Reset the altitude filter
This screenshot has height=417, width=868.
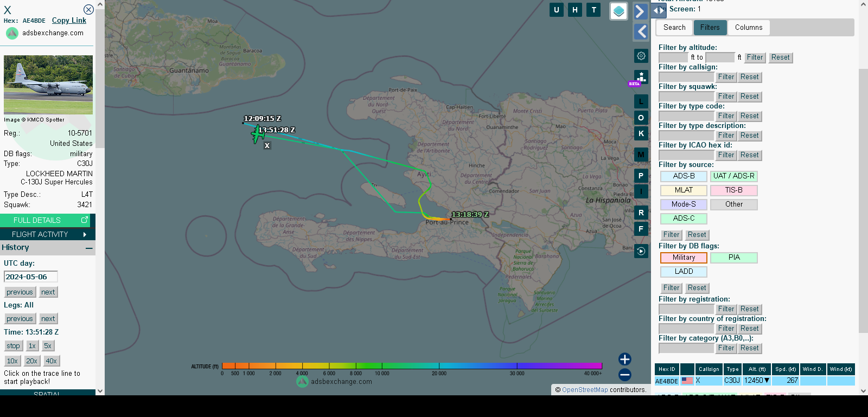[781, 57]
